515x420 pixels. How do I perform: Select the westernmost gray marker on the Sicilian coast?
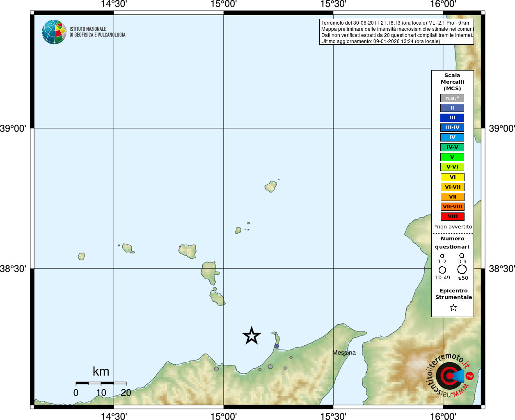coord(216,369)
